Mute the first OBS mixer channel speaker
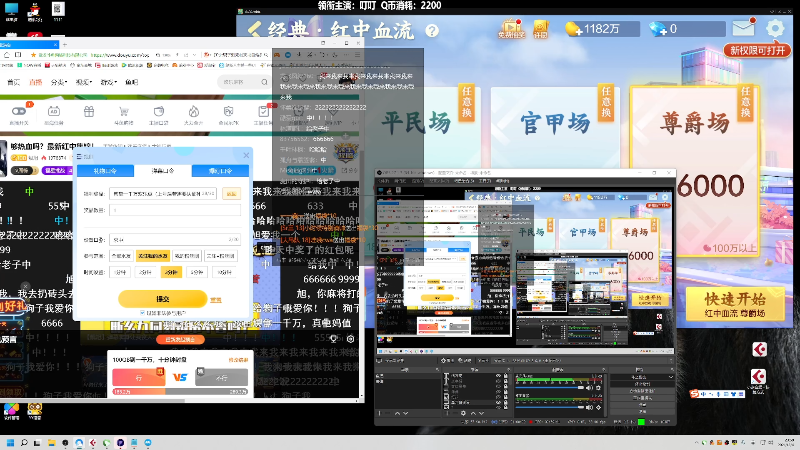800x450 pixels. (x=589, y=388)
